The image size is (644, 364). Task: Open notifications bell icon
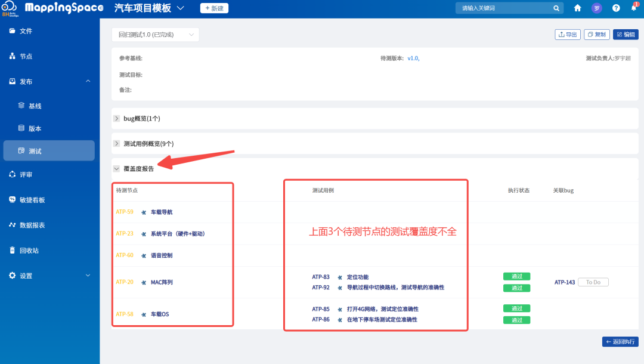pos(634,8)
